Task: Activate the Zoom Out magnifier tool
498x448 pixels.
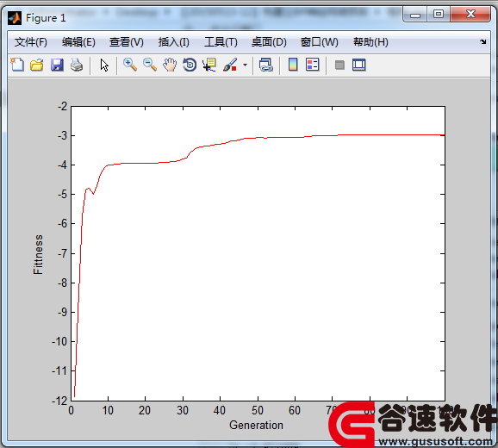Action: 150,65
